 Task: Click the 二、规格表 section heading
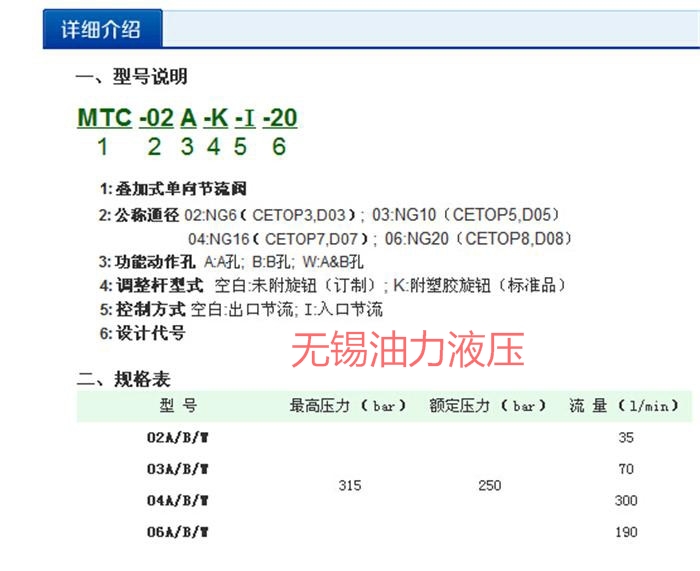(x=124, y=379)
